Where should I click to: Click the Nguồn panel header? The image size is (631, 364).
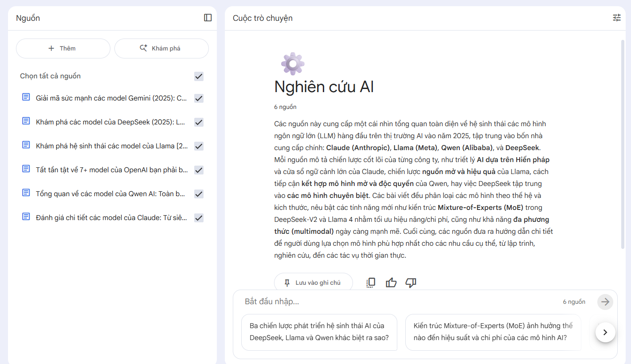coord(28,18)
